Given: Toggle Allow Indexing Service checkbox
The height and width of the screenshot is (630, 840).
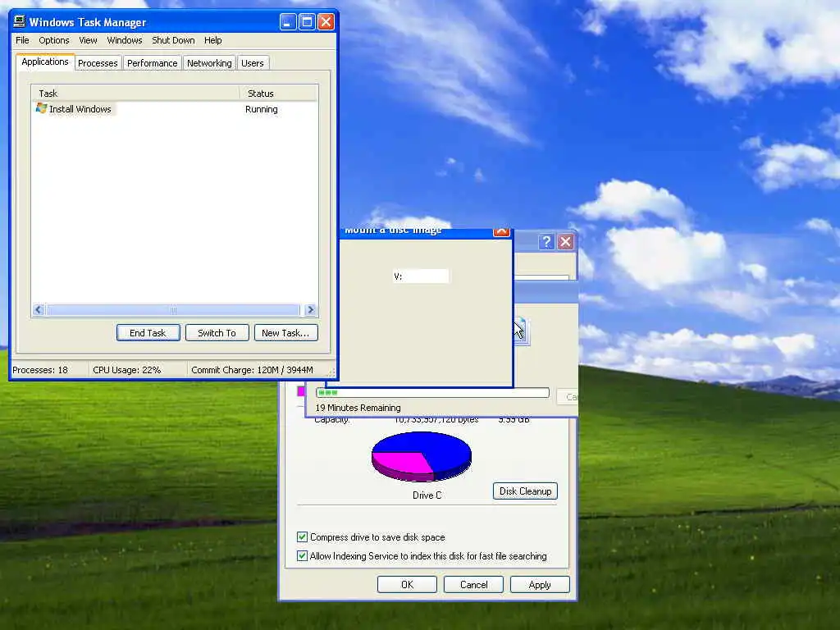Looking at the screenshot, I should point(302,555).
